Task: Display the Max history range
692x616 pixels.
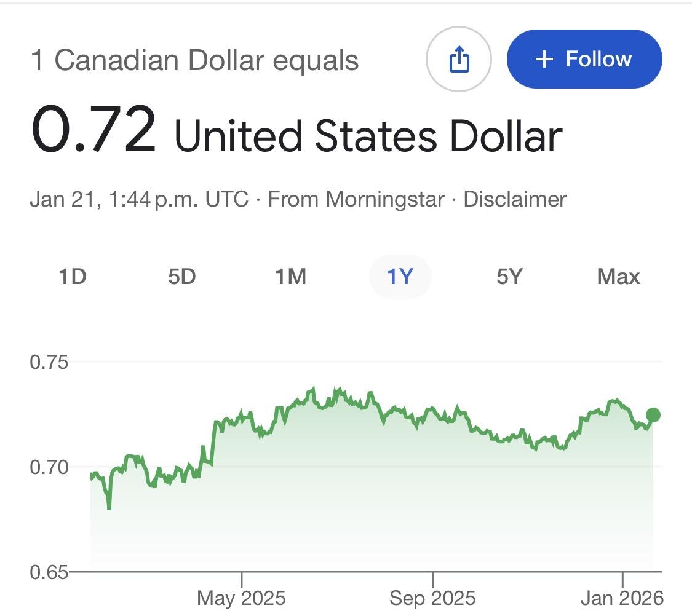Action: 618,277
